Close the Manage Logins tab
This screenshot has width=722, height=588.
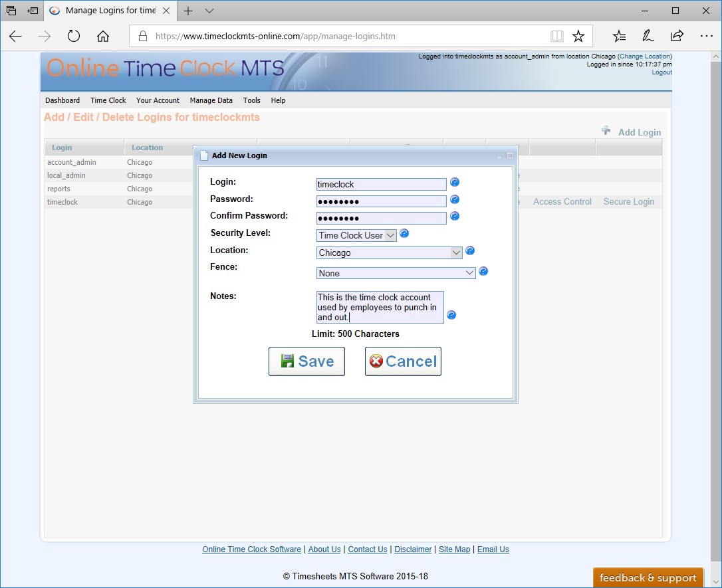[166, 11]
